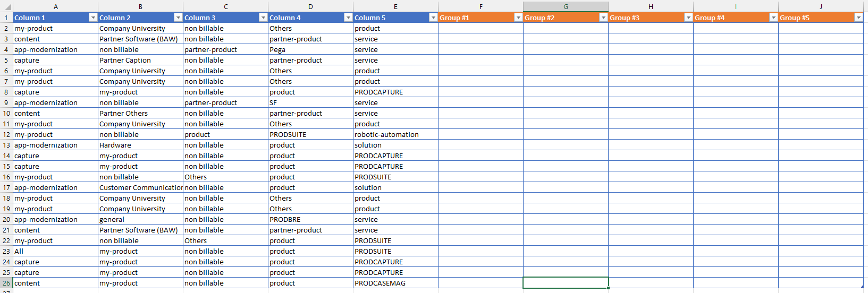Click cell 'Hardware' in row 13
The image size is (868, 293).
tap(141, 145)
